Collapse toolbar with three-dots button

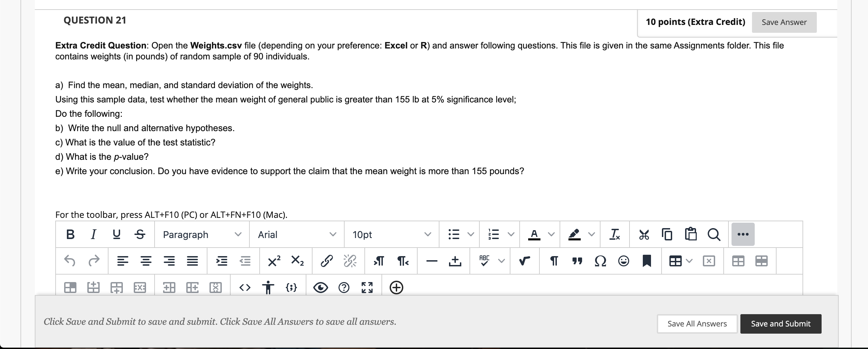(x=743, y=234)
